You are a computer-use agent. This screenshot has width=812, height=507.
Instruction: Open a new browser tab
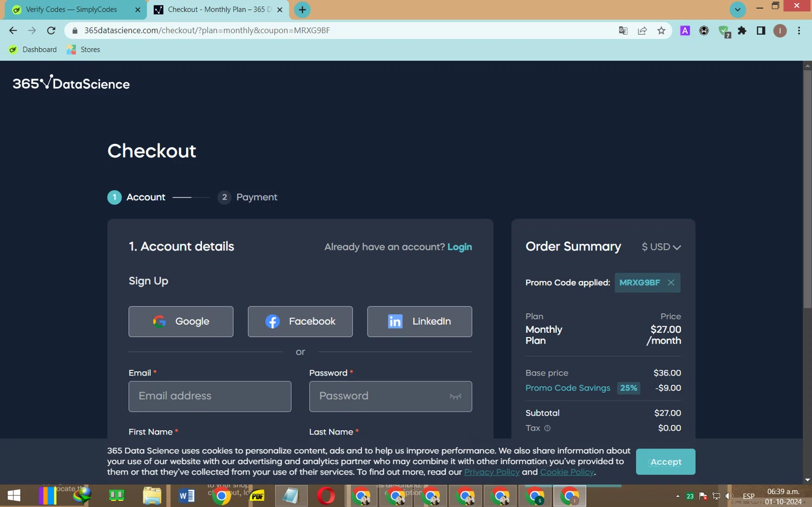pyautogui.click(x=302, y=9)
